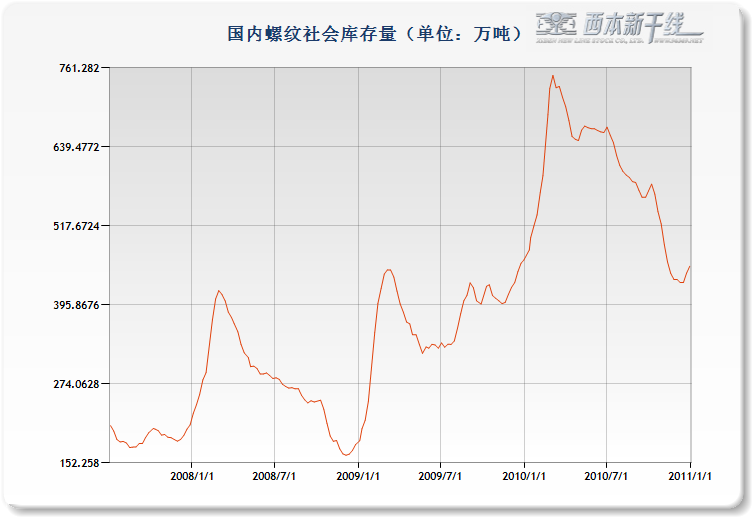Select the 2010/1/1 date label

pyautogui.click(x=524, y=477)
